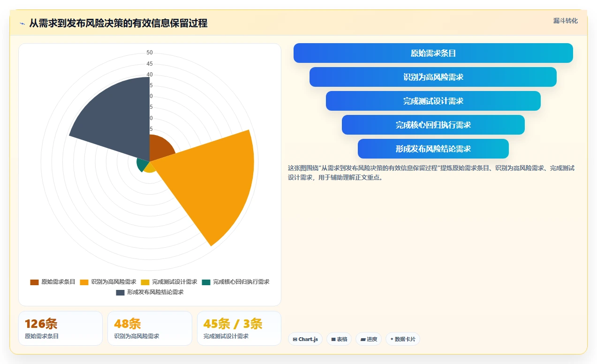Open the 45条 / 3条 data card
Viewport: 597px width, 364px height.
tap(239, 328)
